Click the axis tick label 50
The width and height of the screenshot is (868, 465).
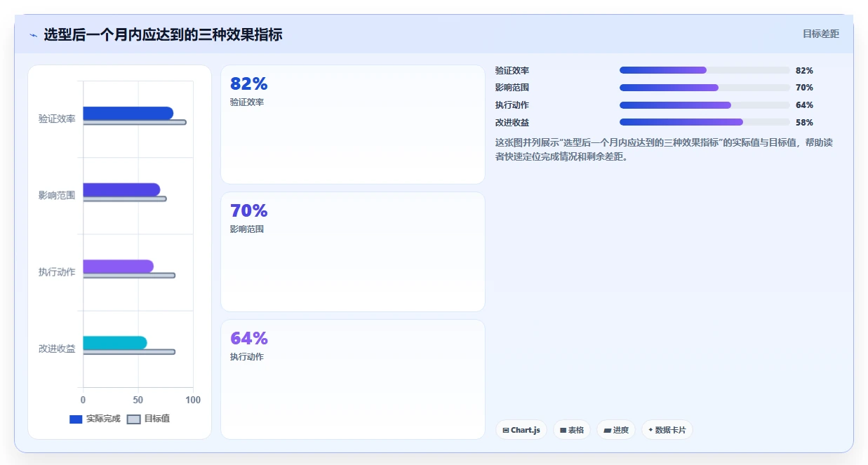tap(138, 400)
